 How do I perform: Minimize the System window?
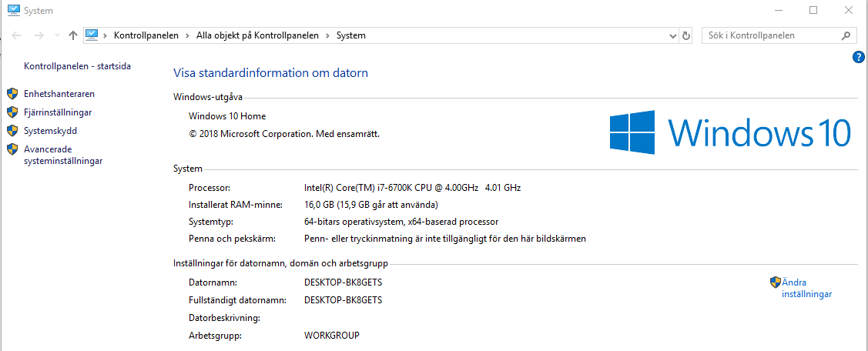point(779,10)
